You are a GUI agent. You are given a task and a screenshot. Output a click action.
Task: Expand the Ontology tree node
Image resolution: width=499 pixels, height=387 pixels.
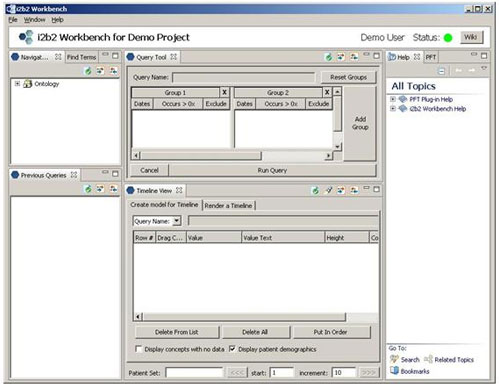coord(17,84)
